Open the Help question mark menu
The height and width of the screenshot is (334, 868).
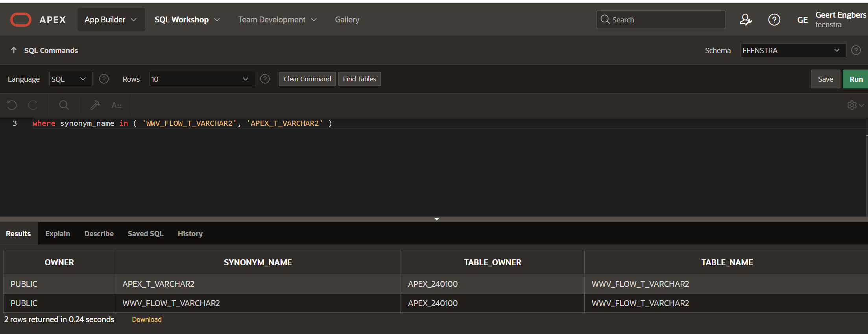click(x=774, y=20)
